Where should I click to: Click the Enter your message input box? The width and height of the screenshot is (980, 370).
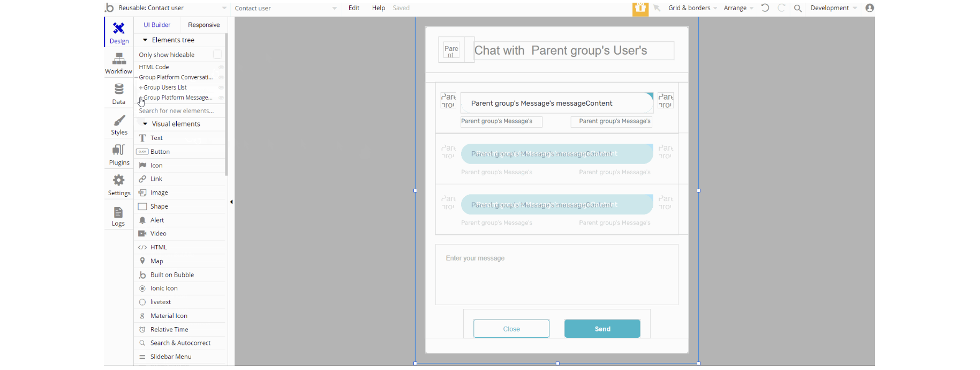[x=556, y=275]
